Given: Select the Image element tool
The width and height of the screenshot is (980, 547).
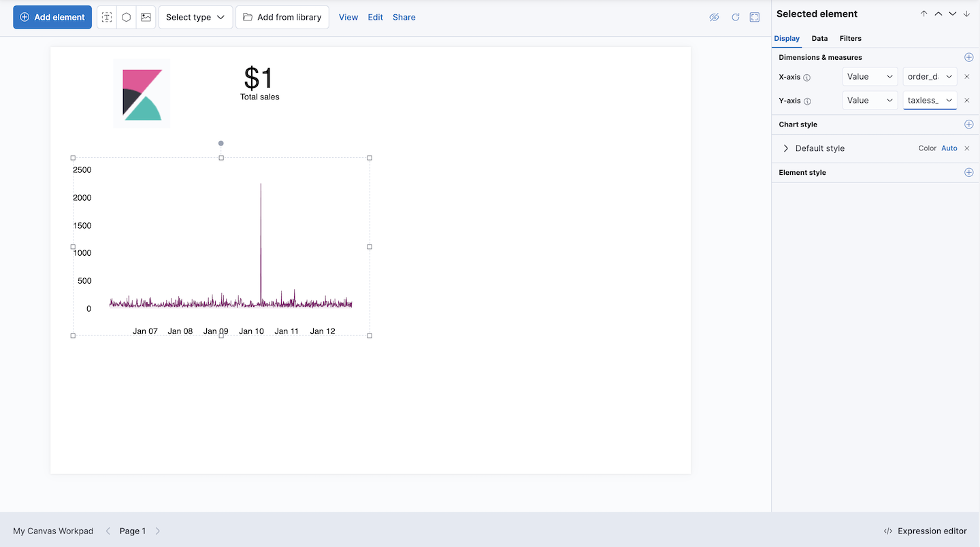Looking at the screenshot, I should click(146, 17).
